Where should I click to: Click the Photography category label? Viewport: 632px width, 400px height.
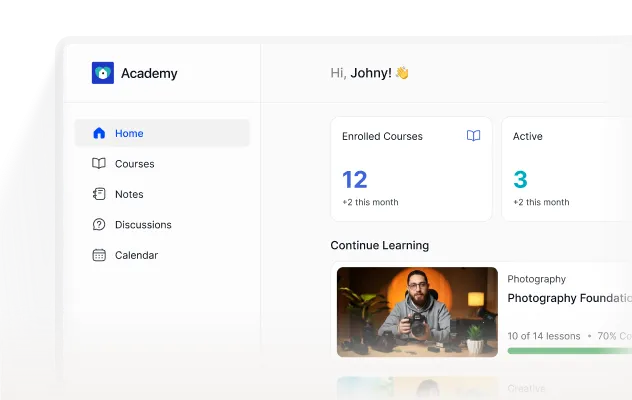click(x=536, y=279)
